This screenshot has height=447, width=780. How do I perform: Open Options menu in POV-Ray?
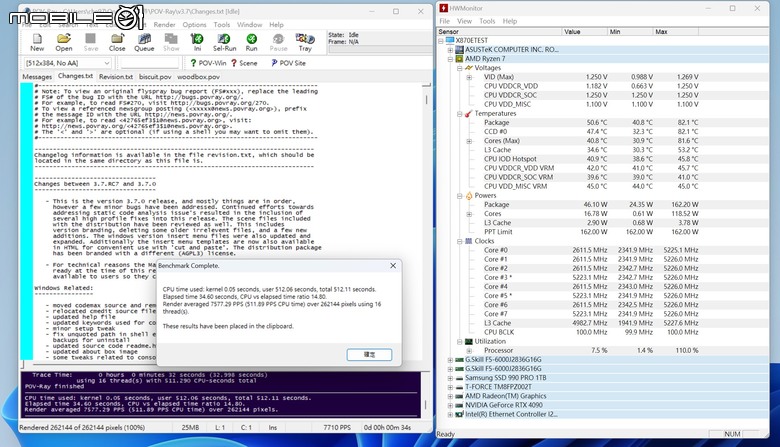pos(194,24)
